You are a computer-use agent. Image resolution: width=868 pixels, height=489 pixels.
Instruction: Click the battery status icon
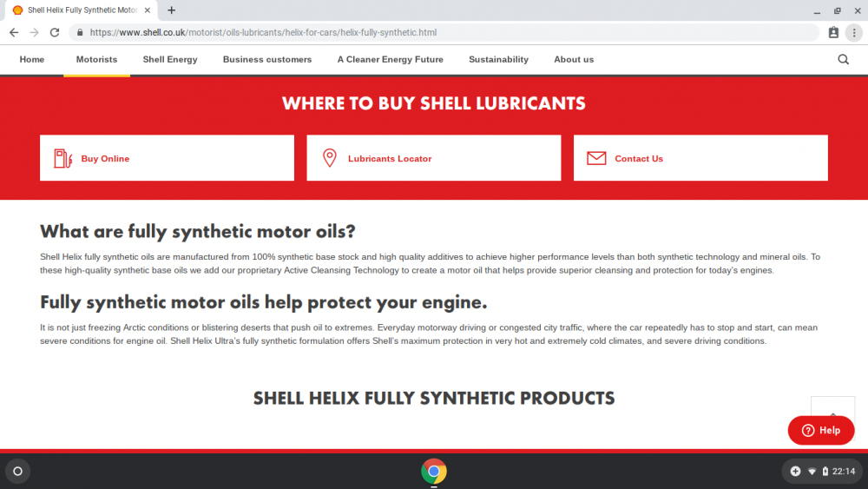pos(825,472)
